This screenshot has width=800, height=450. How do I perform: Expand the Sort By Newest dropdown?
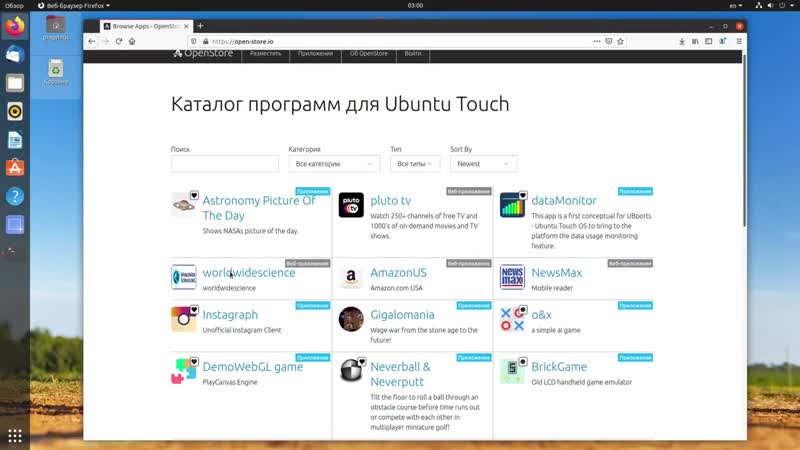pyautogui.click(x=483, y=164)
